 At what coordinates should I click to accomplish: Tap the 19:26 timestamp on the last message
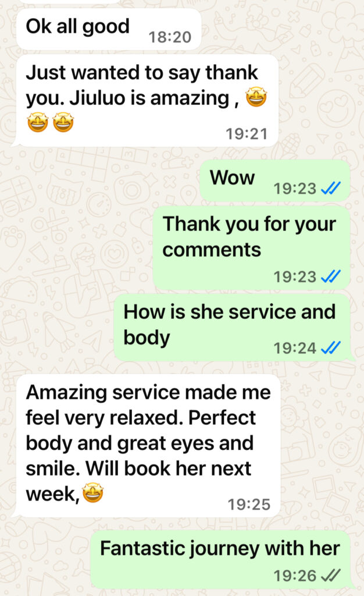pos(295,576)
